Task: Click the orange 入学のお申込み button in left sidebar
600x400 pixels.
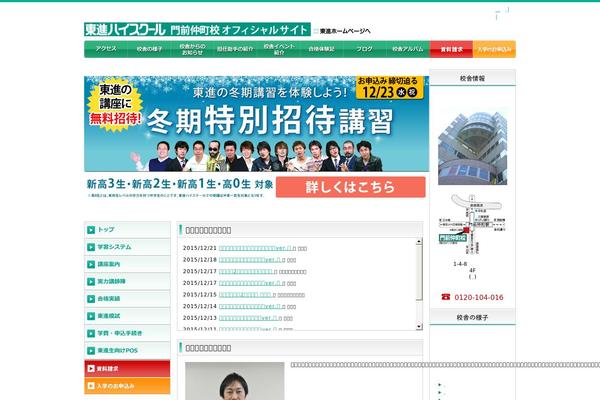Action: click(127, 386)
